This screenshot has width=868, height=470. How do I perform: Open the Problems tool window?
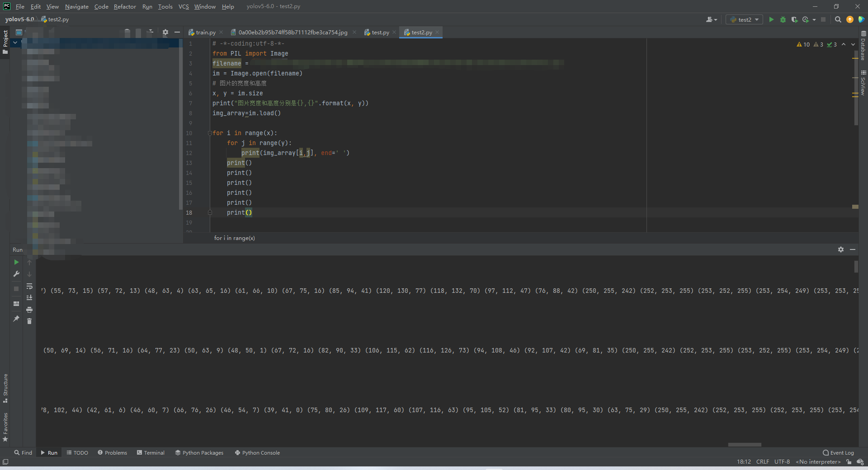click(x=112, y=452)
